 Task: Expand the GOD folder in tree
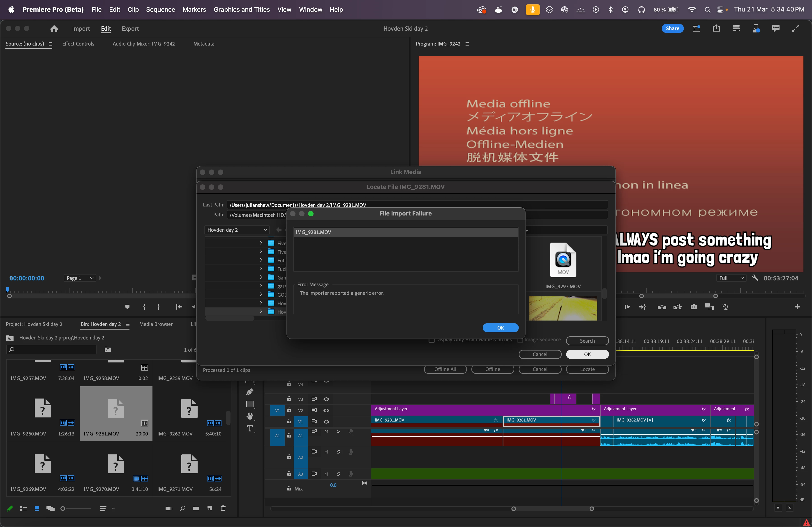261,294
